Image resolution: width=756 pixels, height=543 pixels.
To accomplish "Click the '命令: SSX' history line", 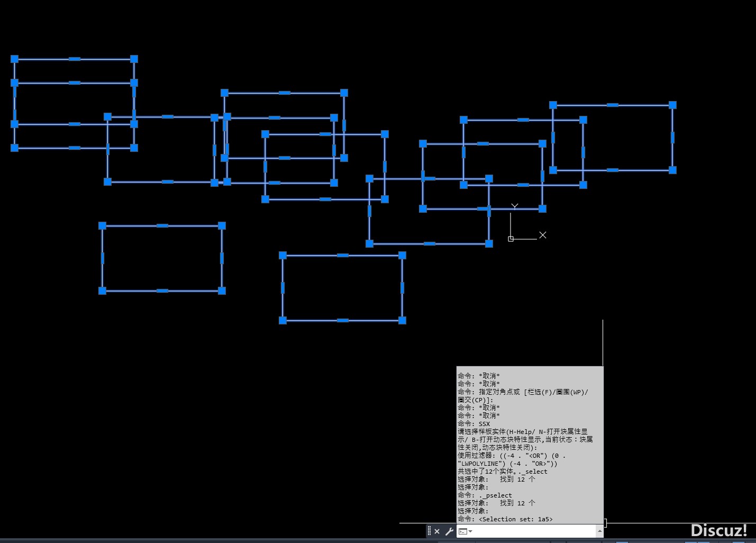I will tap(474, 424).
